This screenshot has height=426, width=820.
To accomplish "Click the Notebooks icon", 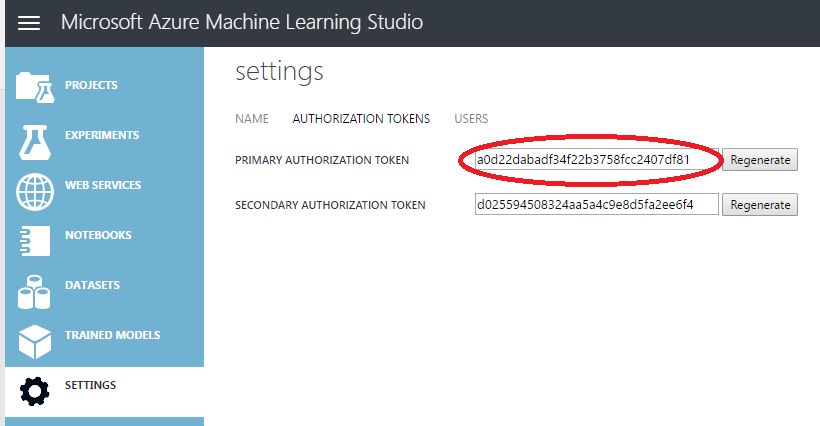I will click(35, 240).
